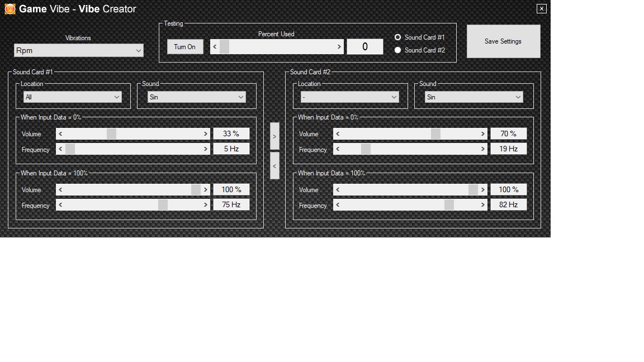Click Sound Card #1 0% Volume slider thumb
Viewport: 644px width, 362px height.
111,134
